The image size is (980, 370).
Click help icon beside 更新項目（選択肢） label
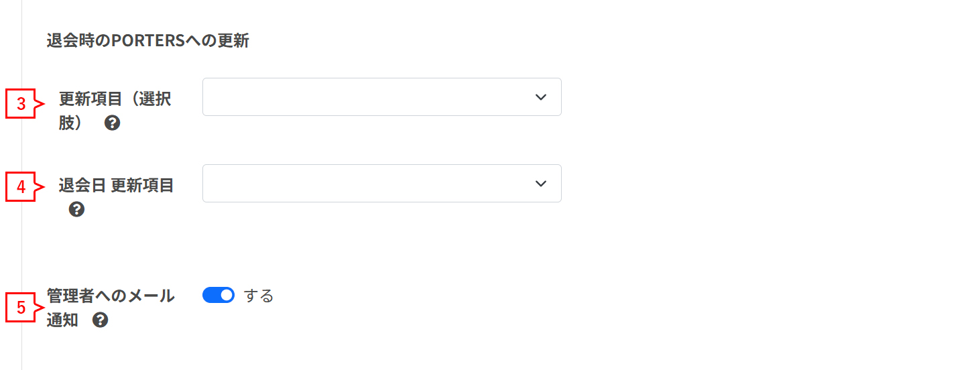tap(113, 123)
